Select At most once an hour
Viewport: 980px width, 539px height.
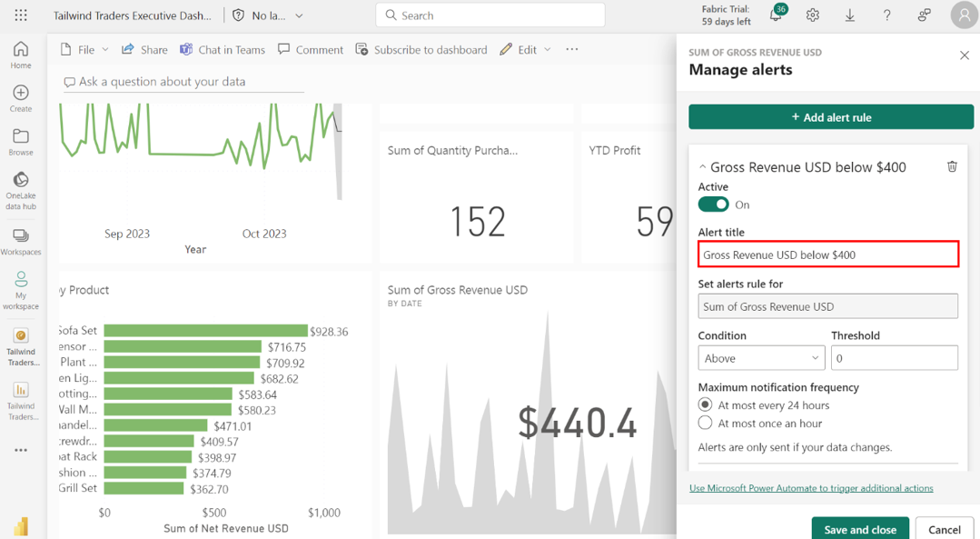pos(706,423)
